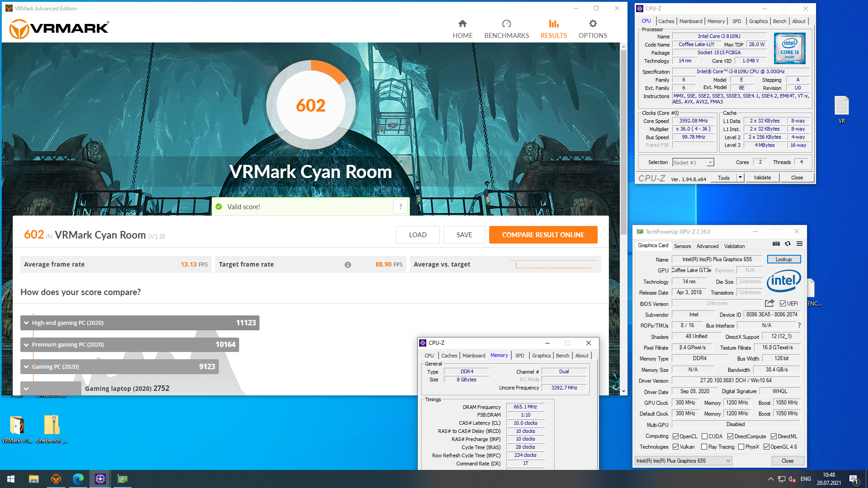Launch Microsoft Edge from taskbar
868x488 pixels.
click(78, 479)
